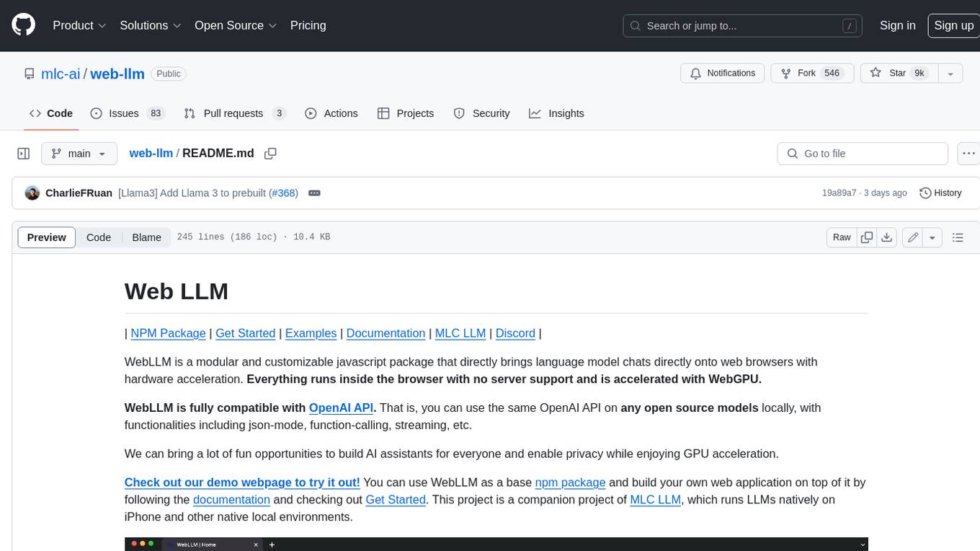Open the npm package link in paragraph
The height and width of the screenshot is (551, 980).
point(570,482)
